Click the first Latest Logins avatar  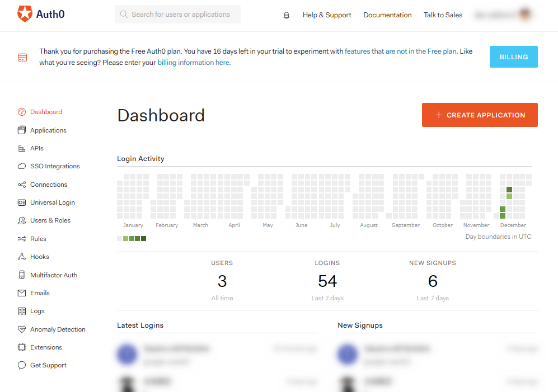tap(127, 355)
